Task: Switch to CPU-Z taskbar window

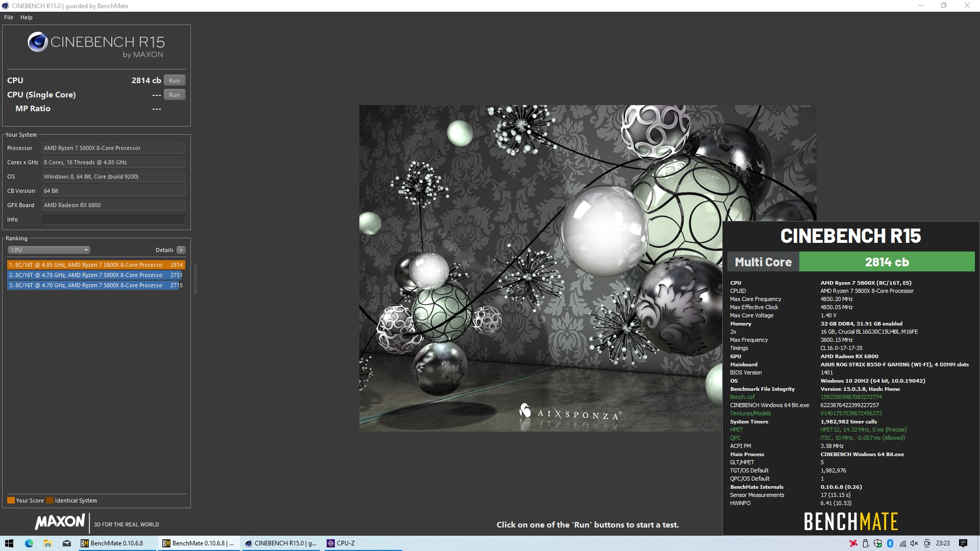Action: (362, 543)
